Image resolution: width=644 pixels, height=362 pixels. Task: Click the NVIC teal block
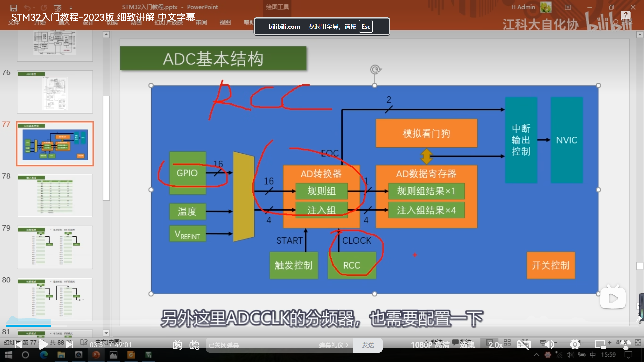pyautogui.click(x=567, y=140)
